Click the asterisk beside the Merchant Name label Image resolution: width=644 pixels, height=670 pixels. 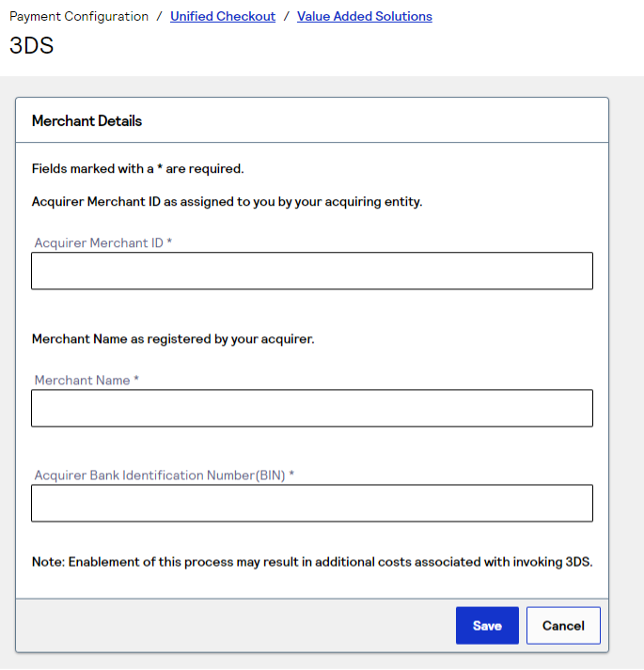pyautogui.click(x=136, y=380)
